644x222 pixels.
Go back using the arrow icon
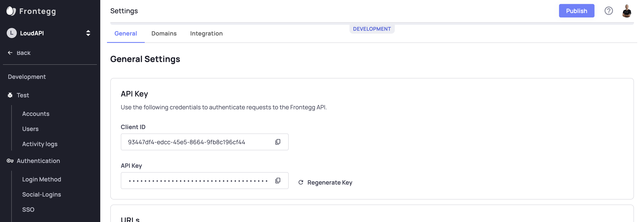(10, 53)
